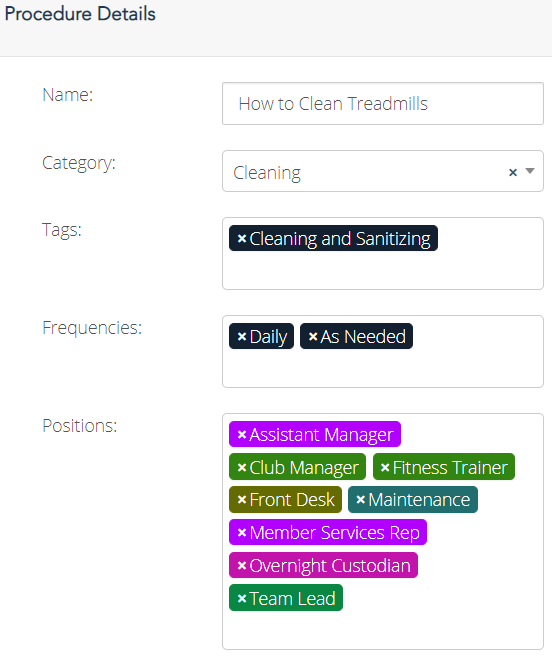
Task: Select the Daily frequency tag label
Action: click(x=268, y=337)
